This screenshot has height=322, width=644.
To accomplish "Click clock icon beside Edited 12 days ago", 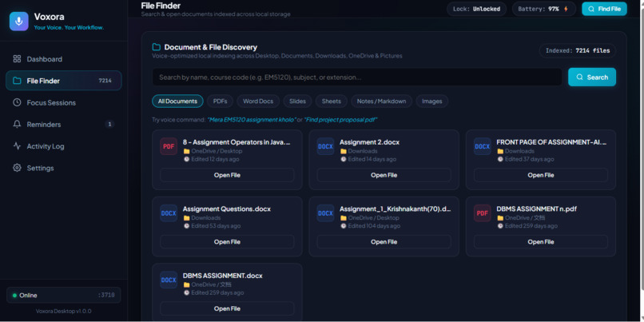I will coord(186,159).
